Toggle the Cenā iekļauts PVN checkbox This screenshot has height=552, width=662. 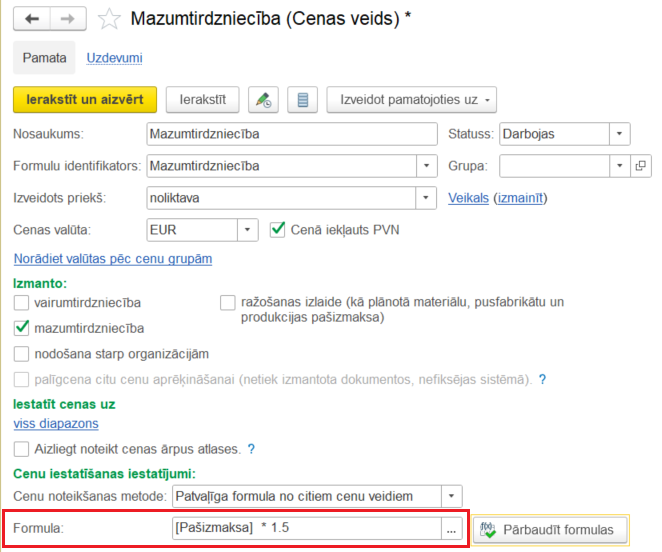coord(279,230)
